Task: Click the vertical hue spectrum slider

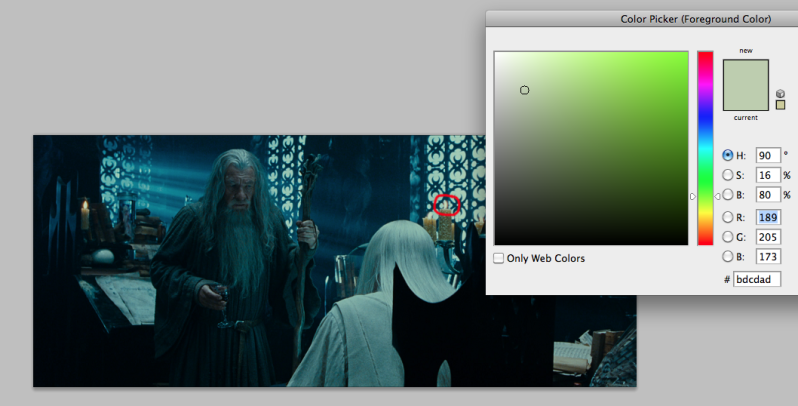Action: [705, 148]
